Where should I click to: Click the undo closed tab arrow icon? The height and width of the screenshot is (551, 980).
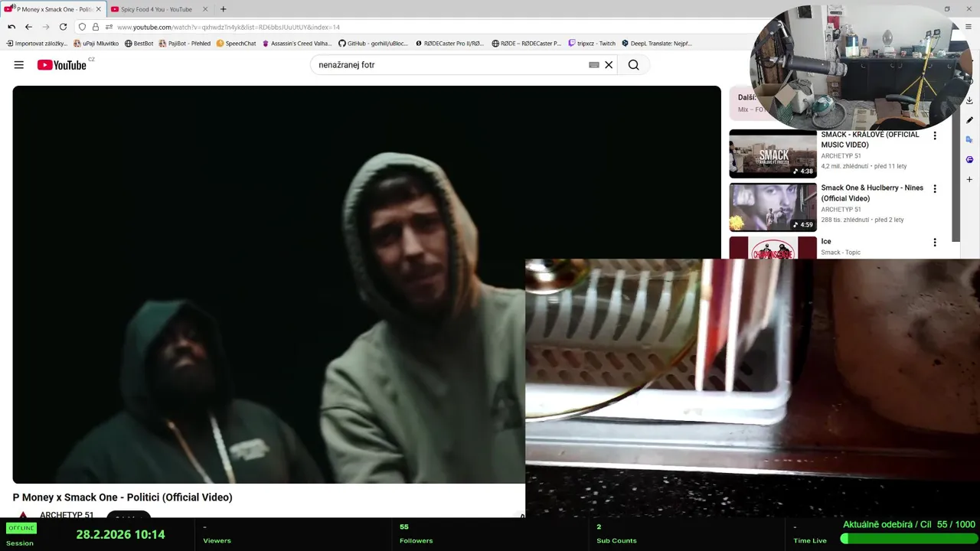click(x=11, y=27)
